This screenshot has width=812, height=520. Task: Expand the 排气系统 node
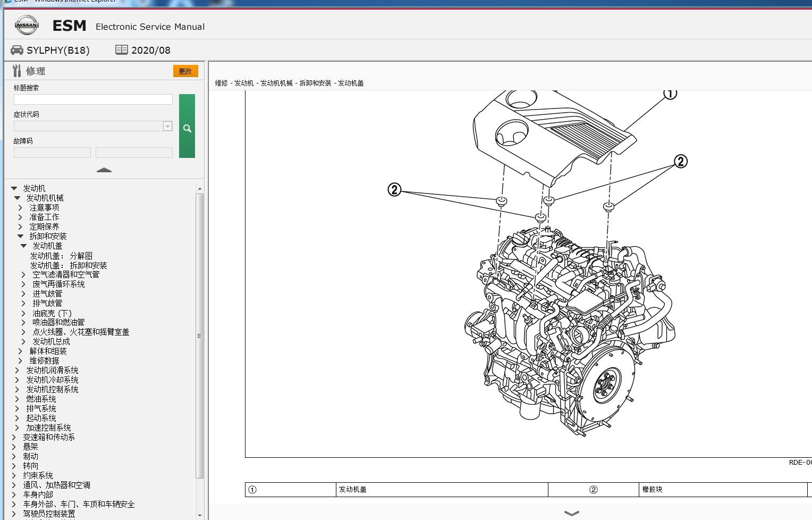pyautogui.click(x=17, y=408)
